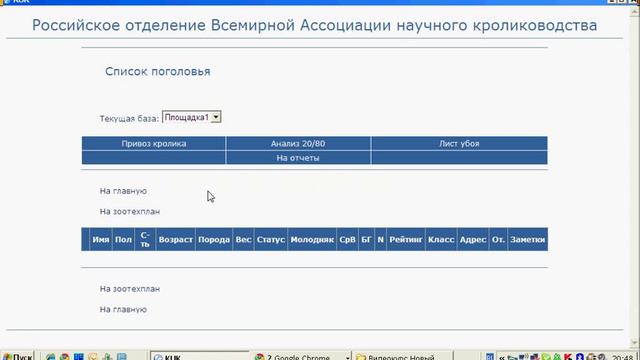Switch to the КИК taskbar window

[200, 356]
